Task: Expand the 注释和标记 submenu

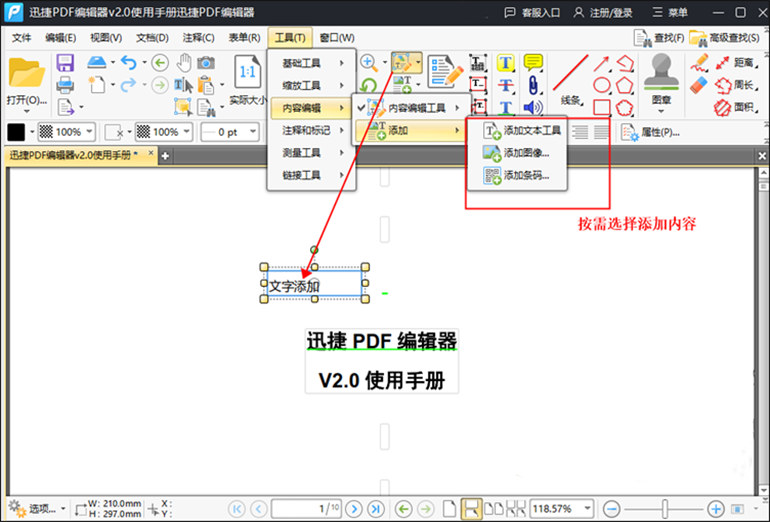Action: (x=312, y=130)
